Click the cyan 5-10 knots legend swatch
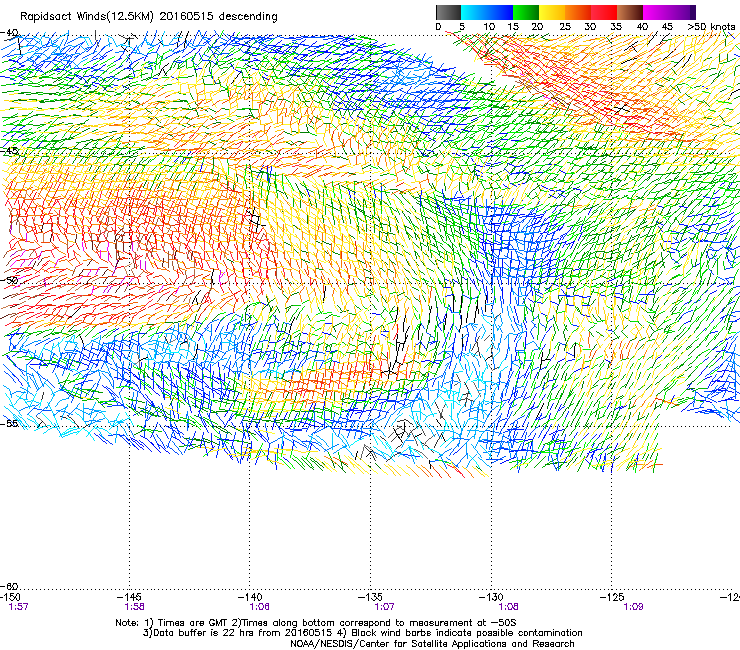This screenshot has height=650, width=740. pyautogui.click(x=474, y=12)
